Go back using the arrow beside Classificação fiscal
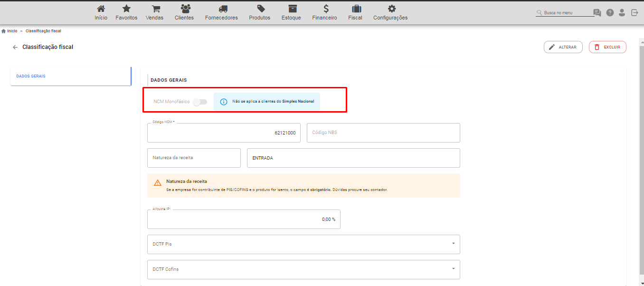Screen dimensions: 644x286 tap(15, 47)
